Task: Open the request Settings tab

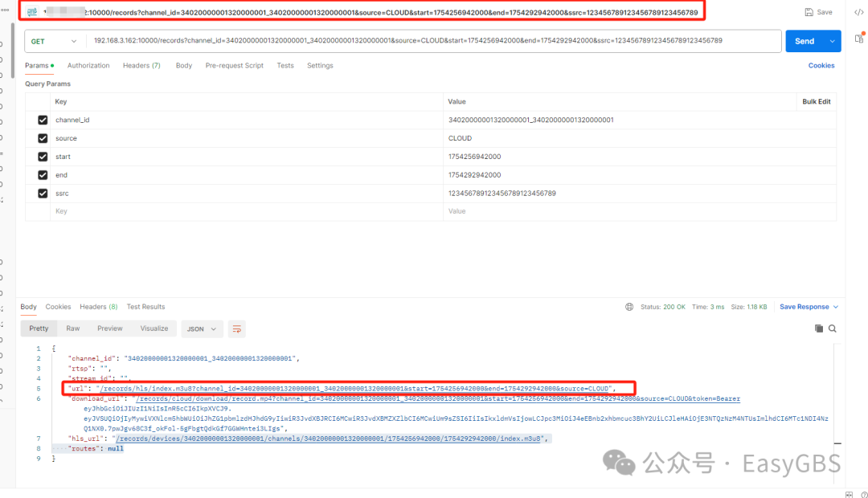Action: (x=320, y=65)
